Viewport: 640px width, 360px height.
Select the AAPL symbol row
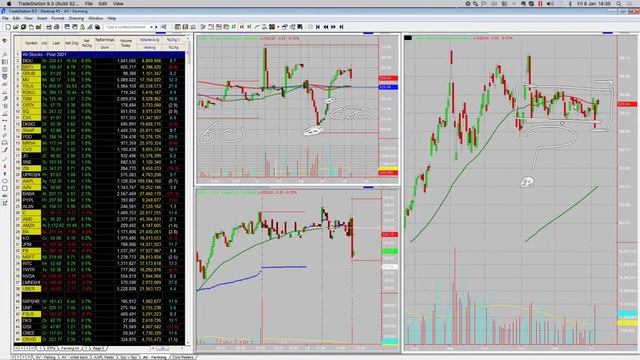[x=100, y=181]
